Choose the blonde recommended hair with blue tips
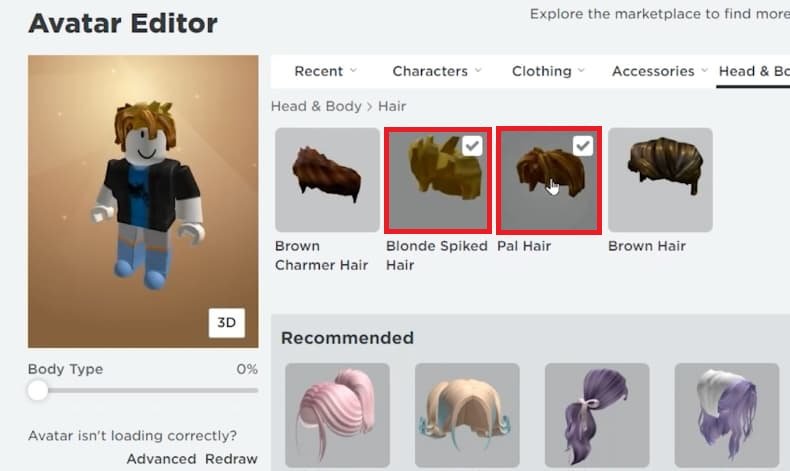The image size is (790, 471). tap(467, 415)
